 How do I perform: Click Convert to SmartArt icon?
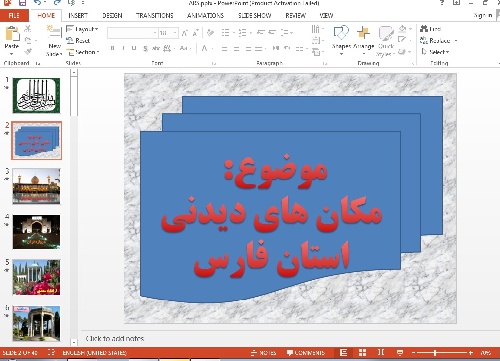pos(316,52)
